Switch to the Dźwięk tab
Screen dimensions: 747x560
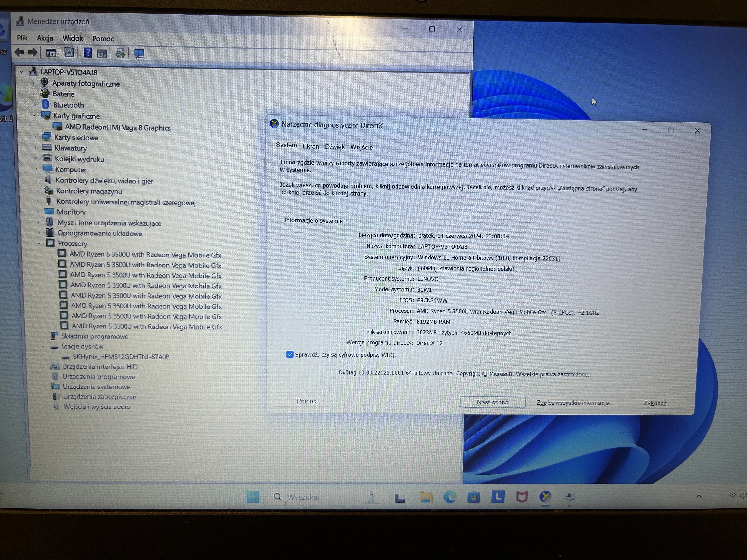335,147
